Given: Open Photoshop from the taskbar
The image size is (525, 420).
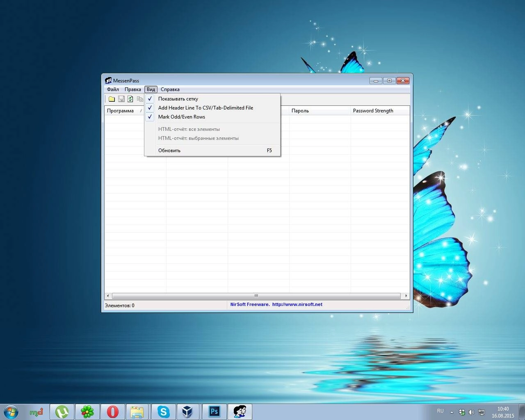Looking at the screenshot, I should [215, 411].
